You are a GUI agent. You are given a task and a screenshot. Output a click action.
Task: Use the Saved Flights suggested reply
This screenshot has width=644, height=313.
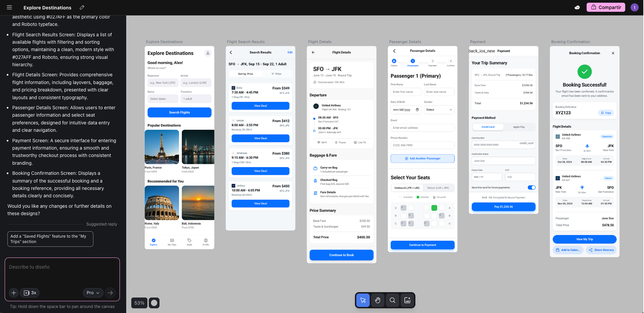coord(50,239)
